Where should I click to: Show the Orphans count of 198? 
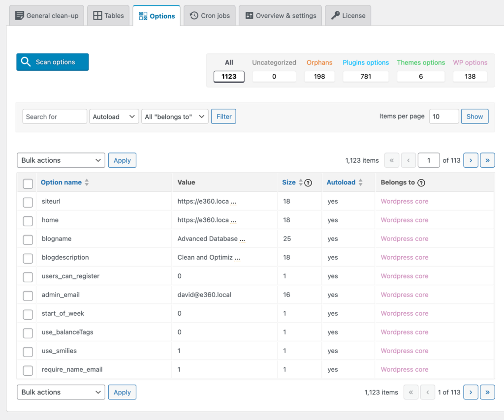tap(319, 76)
